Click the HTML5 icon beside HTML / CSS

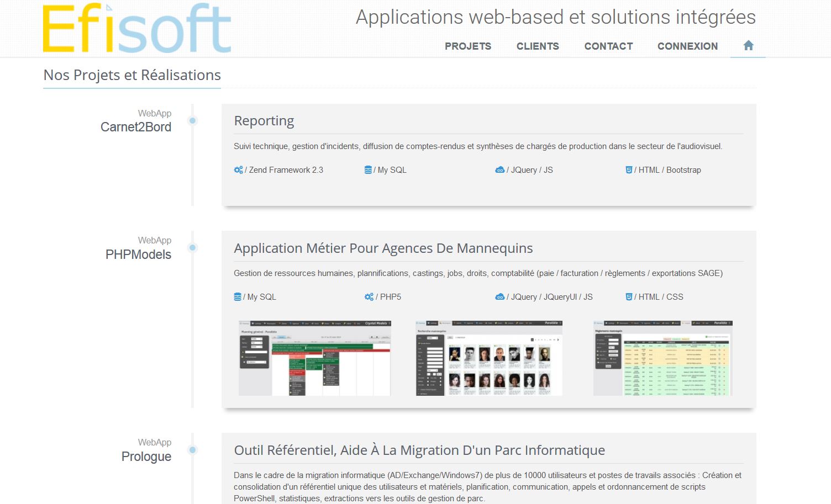[x=629, y=297]
